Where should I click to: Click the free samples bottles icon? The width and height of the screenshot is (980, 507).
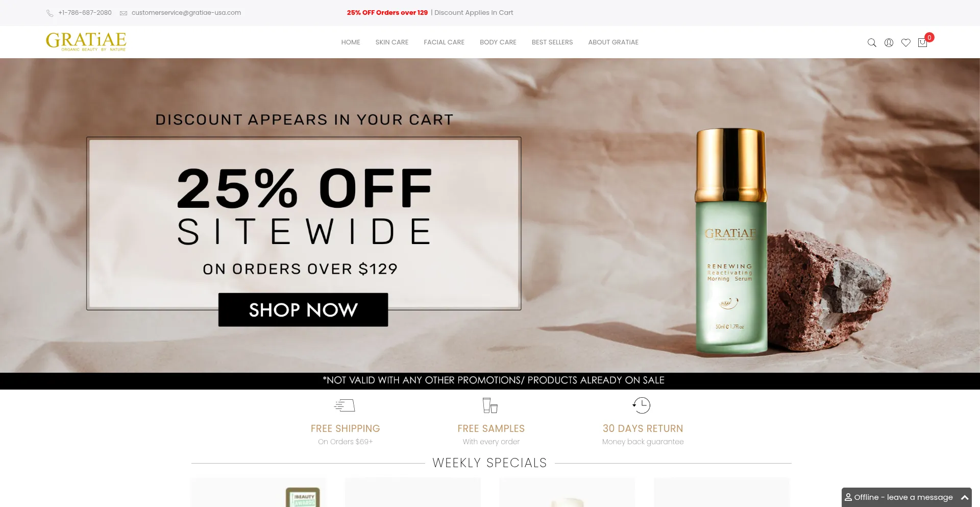[490, 405]
